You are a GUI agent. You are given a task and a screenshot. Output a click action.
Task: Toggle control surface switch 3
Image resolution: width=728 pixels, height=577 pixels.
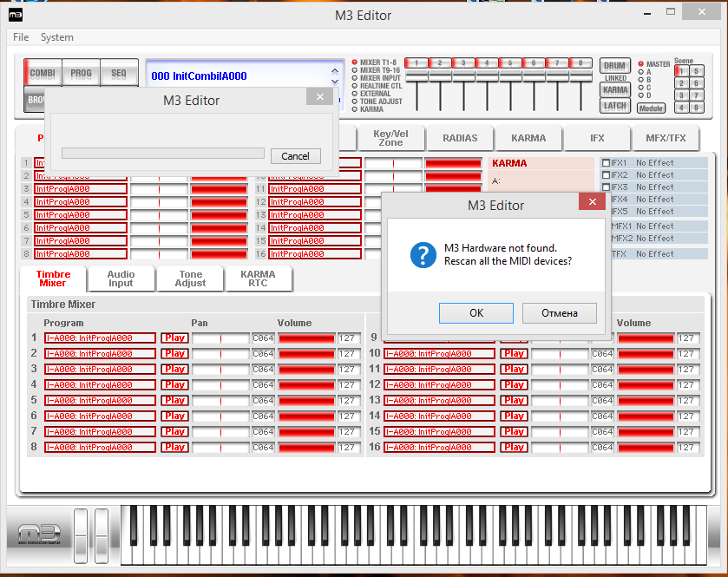(x=463, y=62)
